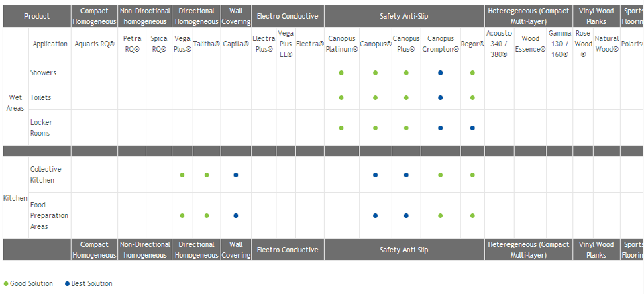Click the Natural Wood® product name

point(606,44)
